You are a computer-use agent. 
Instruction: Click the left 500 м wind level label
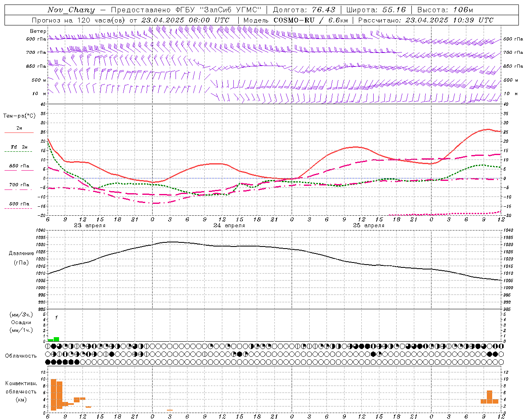(x=39, y=80)
